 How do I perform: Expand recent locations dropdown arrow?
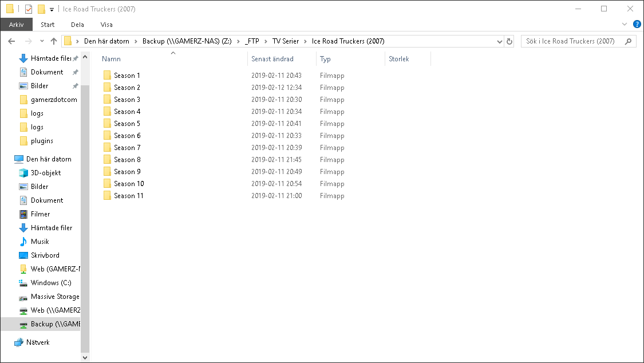[x=42, y=41]
